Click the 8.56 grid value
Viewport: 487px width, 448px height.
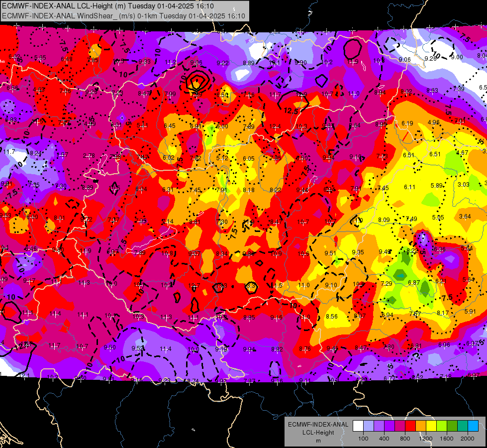coord(332,316)
